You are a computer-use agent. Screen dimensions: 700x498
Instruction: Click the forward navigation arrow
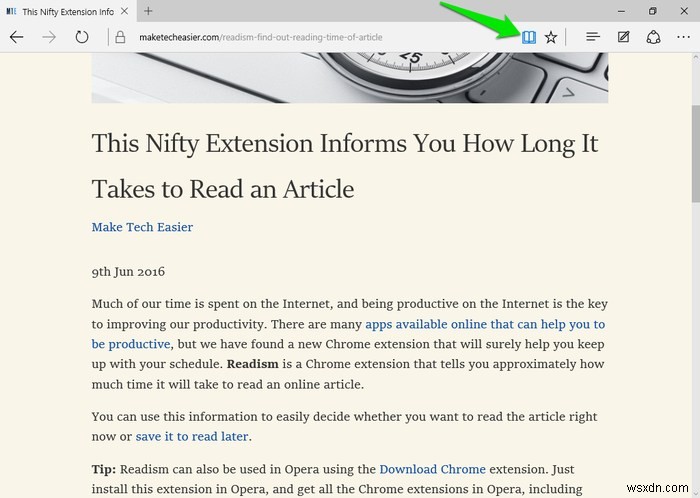[x=49, y=37]
